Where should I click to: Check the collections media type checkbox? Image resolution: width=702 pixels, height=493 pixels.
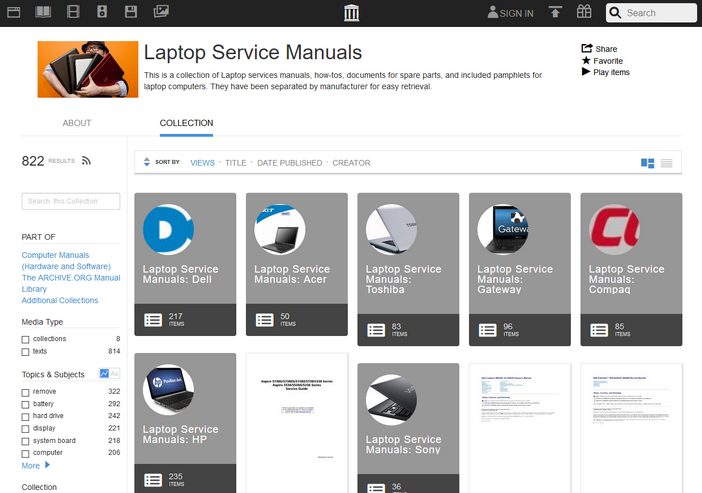tap(26, 339)
